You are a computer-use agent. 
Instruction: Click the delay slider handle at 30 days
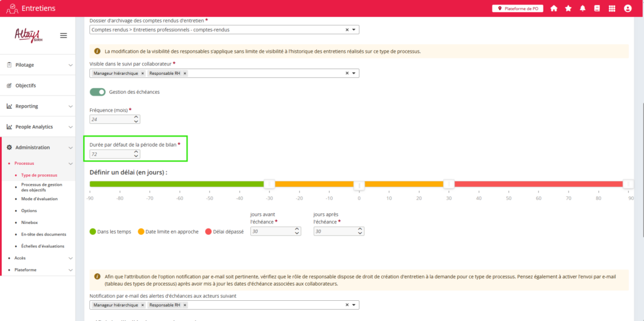pyautogui.click(x=448, y=184)
